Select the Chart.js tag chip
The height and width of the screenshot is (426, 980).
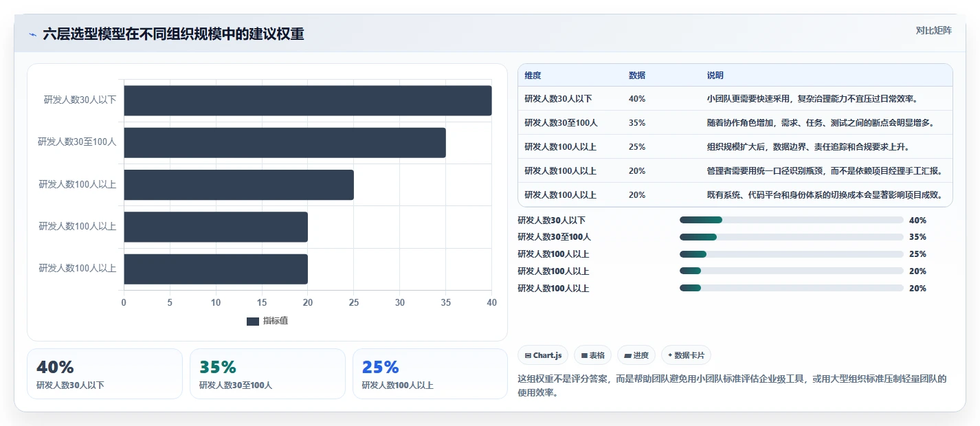543,355
